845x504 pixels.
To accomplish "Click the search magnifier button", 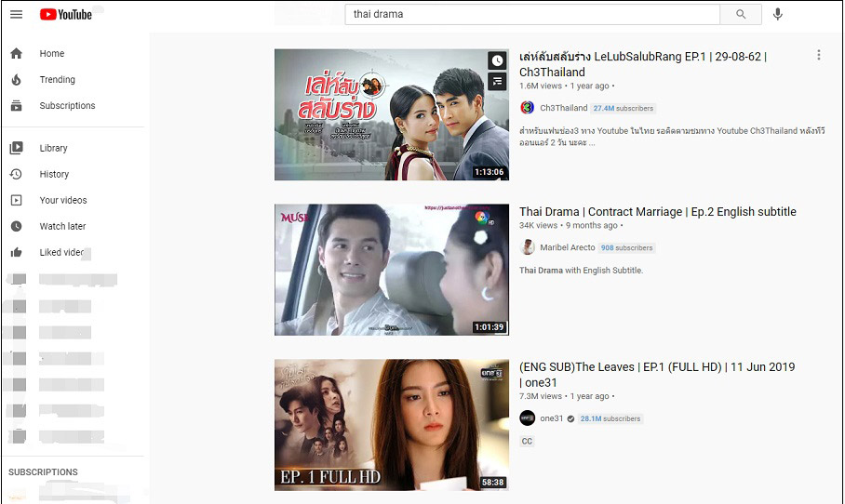I will (x=741, y=15).
